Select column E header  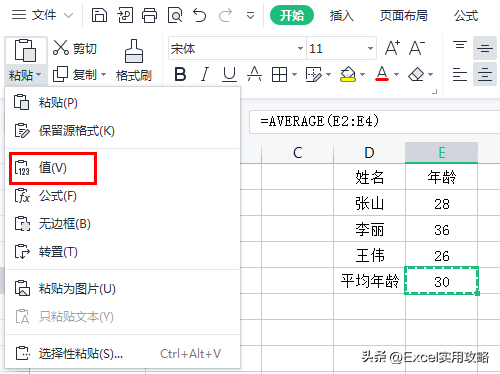[442, 153]
